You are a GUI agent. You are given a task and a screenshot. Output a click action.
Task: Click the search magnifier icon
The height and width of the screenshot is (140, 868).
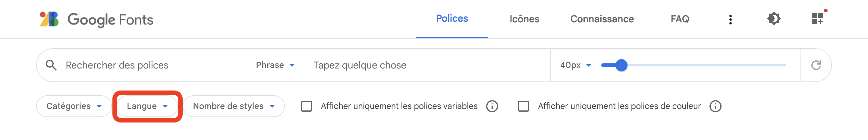[51, 65]
